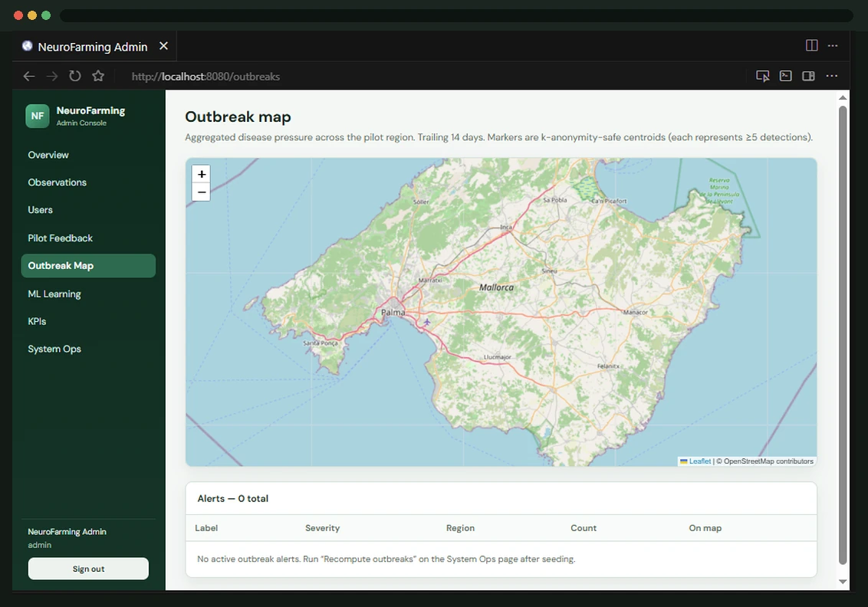Viewport: 868px width, 607px height.
Task: Go forward with the forward arrow
Action: coord(52,77)
